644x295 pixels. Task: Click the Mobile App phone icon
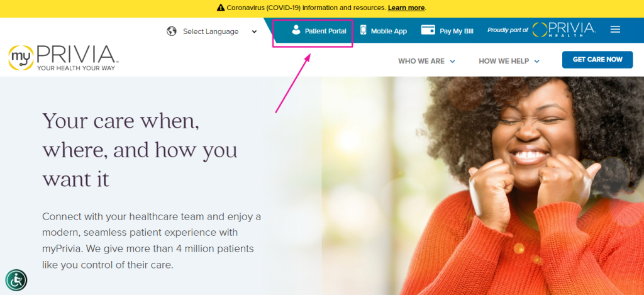point(363,30)
